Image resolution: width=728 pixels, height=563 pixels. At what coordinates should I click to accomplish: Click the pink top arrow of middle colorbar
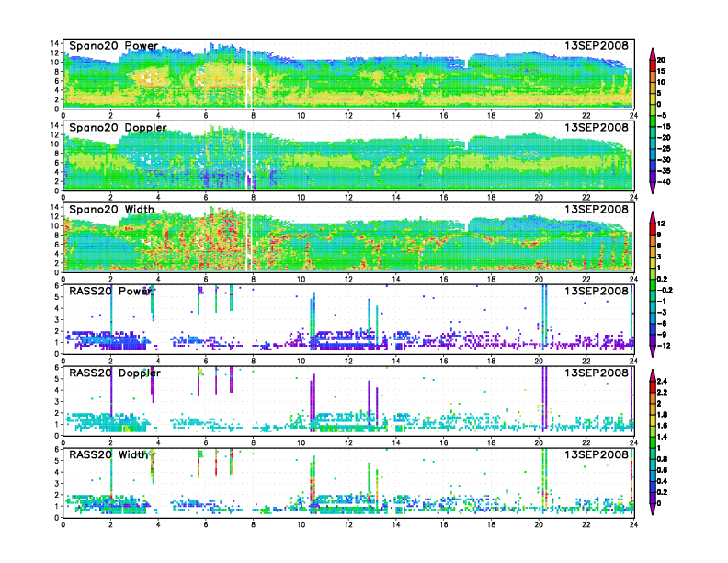(x=653, y=218)
